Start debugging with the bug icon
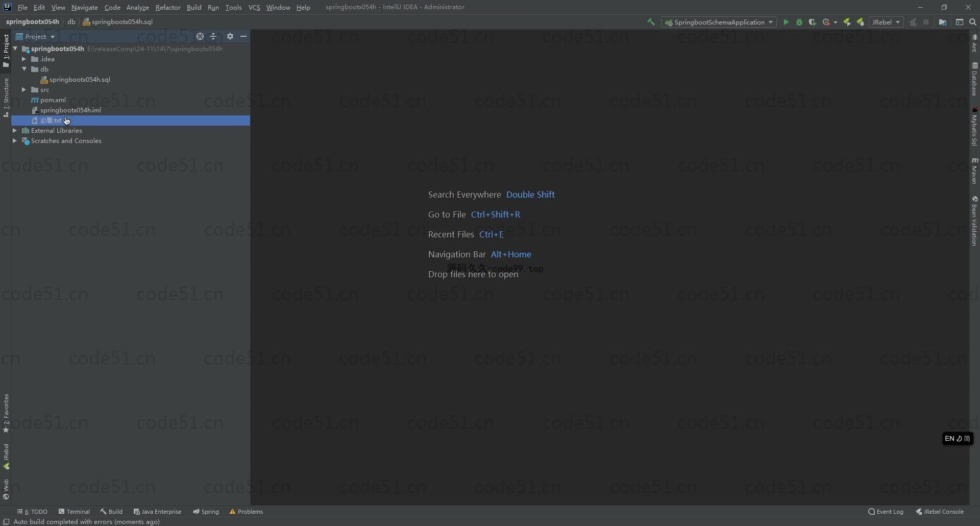Image resolution: width=980 pixels, height=526 pixels. (x=799, y=22)
